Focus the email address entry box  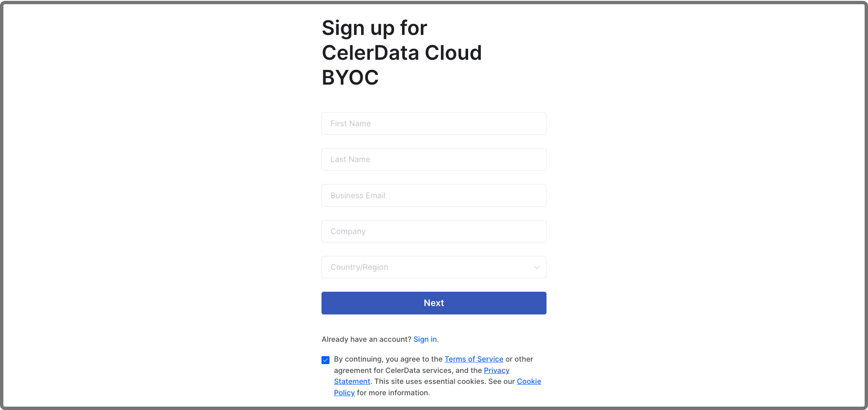tap(434, 195)
